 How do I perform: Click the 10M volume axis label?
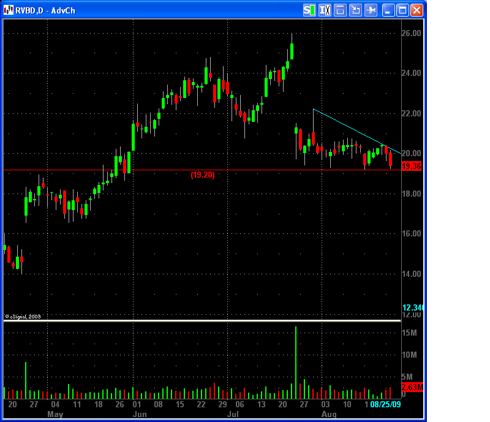pos(409,355)
